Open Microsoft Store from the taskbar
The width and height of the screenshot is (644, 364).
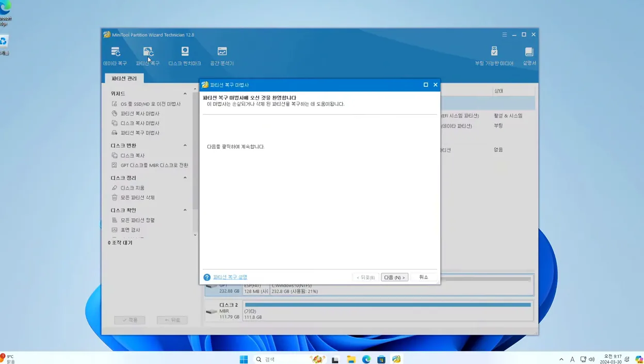pos(381,359)
